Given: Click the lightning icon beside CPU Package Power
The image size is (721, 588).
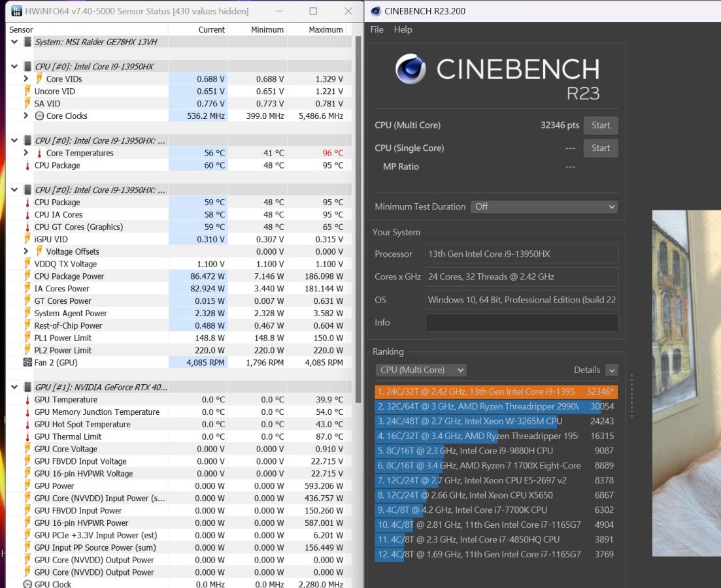Looking at the screenshot, I should point(27,276).
